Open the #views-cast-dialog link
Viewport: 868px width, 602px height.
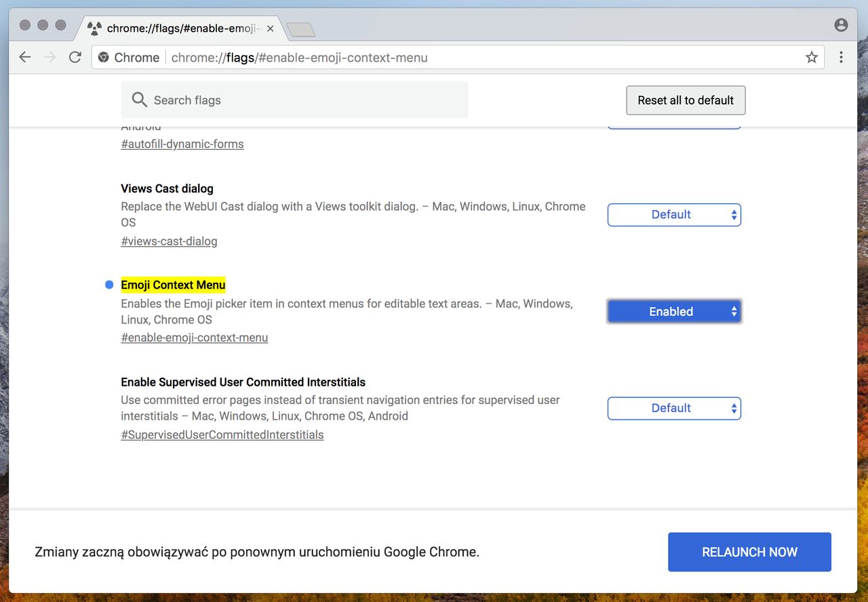169,241
